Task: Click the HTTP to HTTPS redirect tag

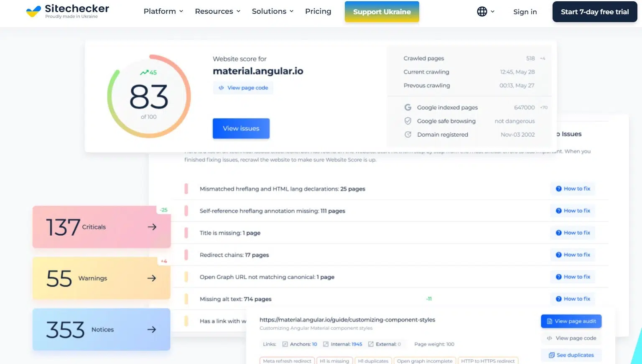Action: pyautogui.click(x=488, y=361)
